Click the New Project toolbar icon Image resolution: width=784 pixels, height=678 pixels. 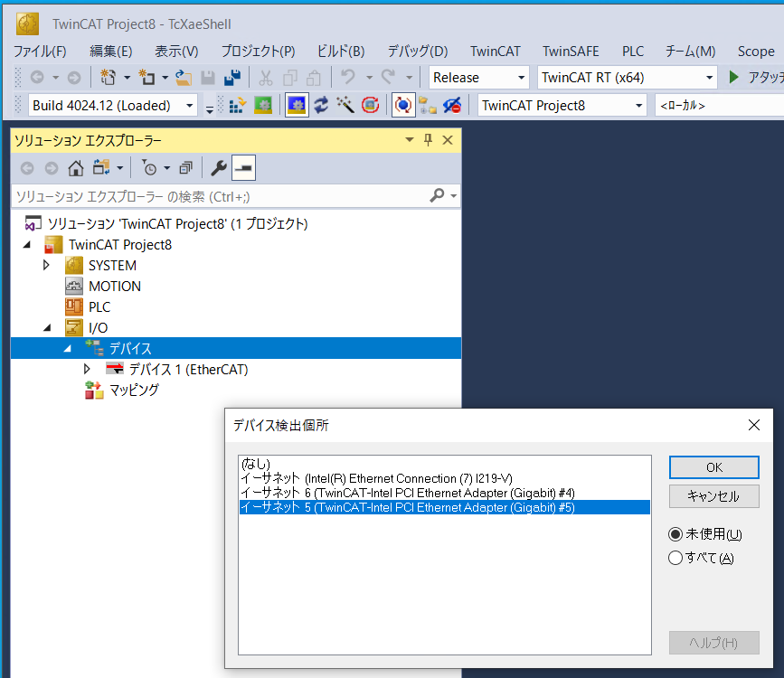tap(108, 78)
